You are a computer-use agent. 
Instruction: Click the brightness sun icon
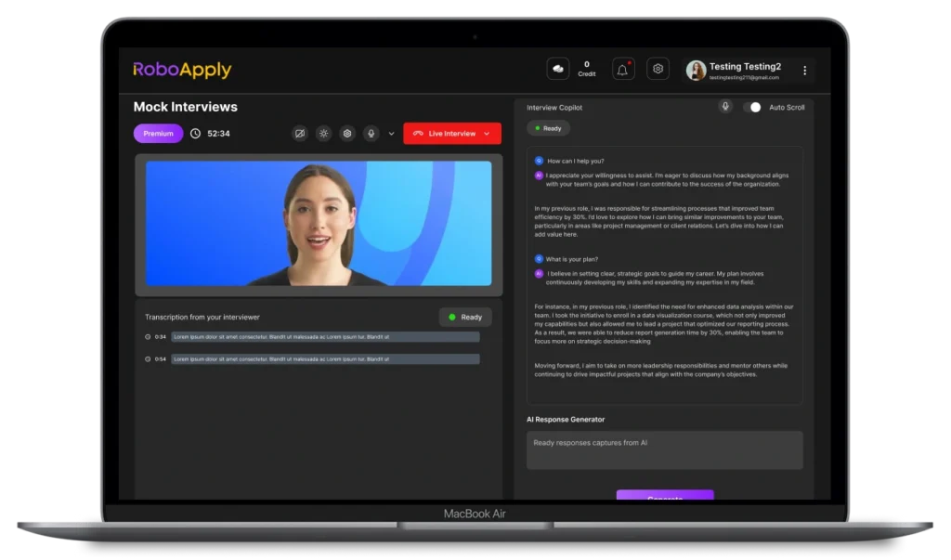[x=323, y=134]
